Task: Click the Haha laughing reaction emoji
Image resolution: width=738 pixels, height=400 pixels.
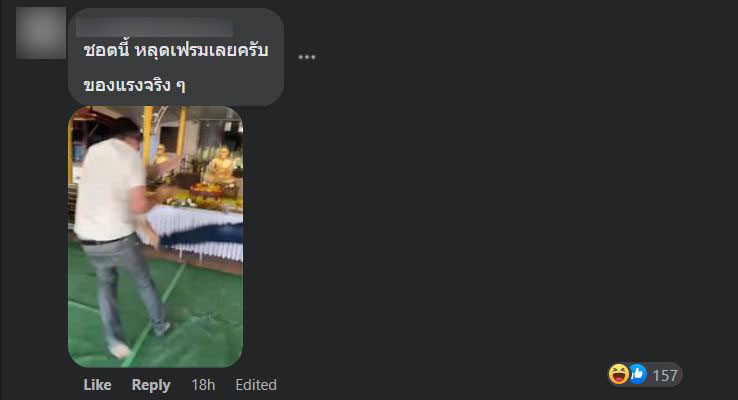Action: coord(618,374)
